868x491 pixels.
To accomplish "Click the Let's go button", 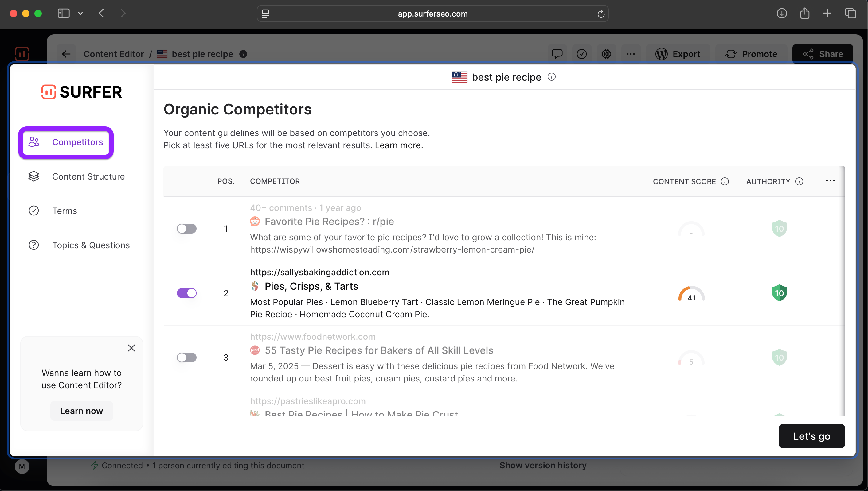I will point(812,436).
